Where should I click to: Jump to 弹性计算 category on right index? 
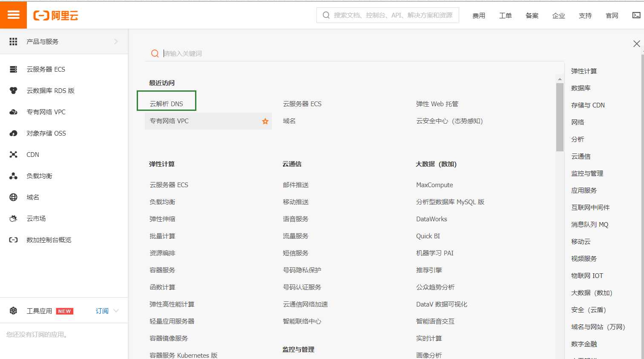click(x=584, y=71)
